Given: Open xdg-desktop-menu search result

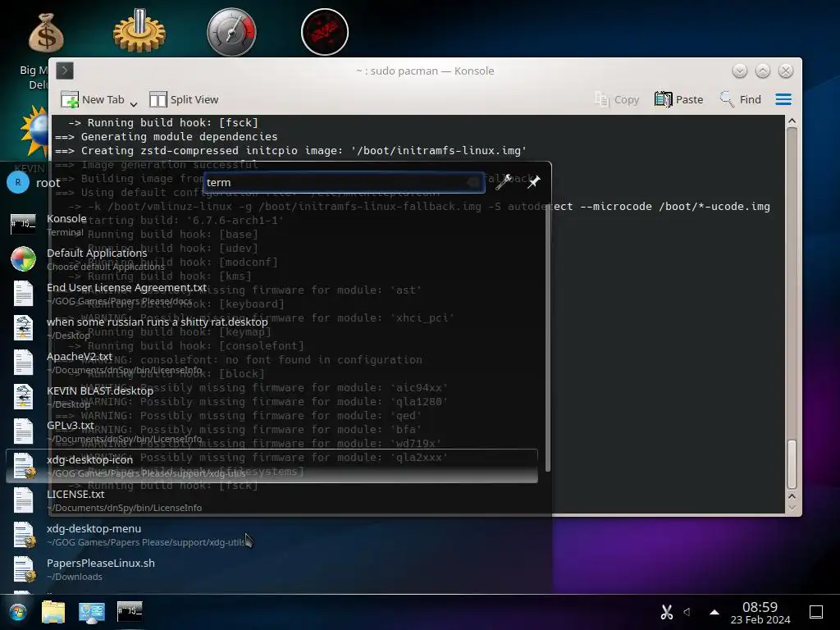Looking at the screenshot, I should [272, 535].
